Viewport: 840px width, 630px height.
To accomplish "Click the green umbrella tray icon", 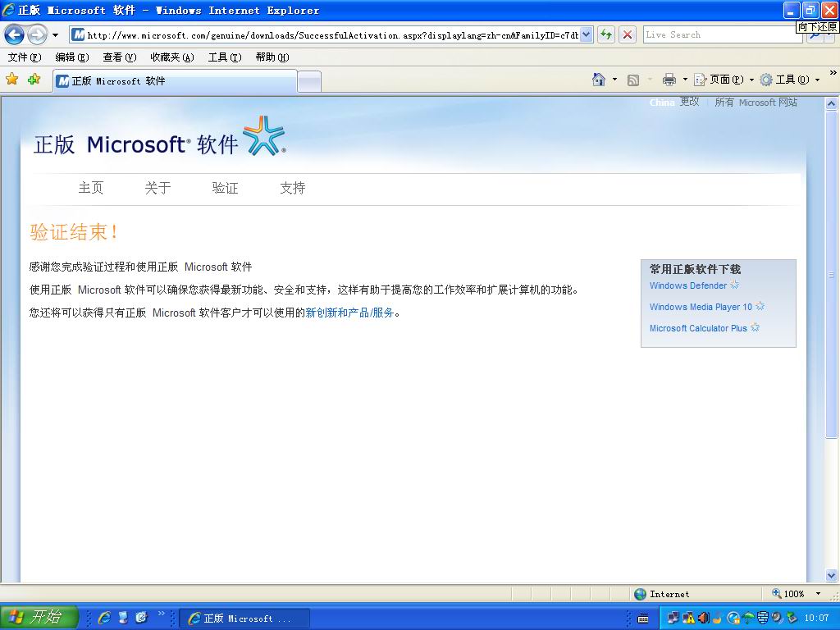I will click(x=748, y=618).
